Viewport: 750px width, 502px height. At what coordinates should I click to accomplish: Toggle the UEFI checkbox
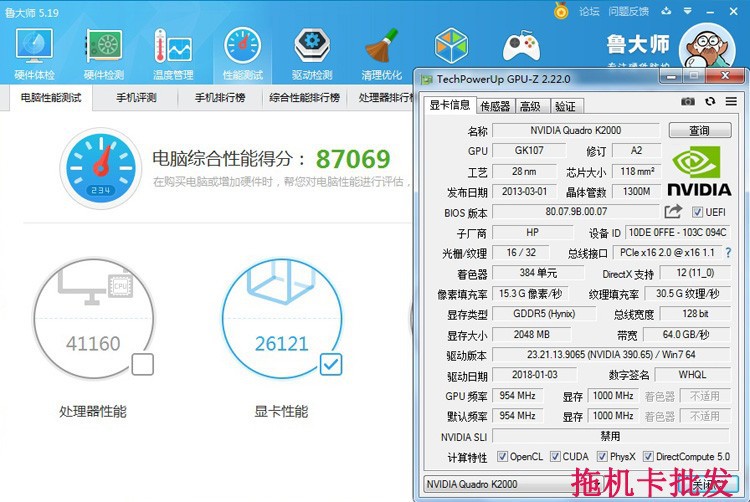coord(697,212)
